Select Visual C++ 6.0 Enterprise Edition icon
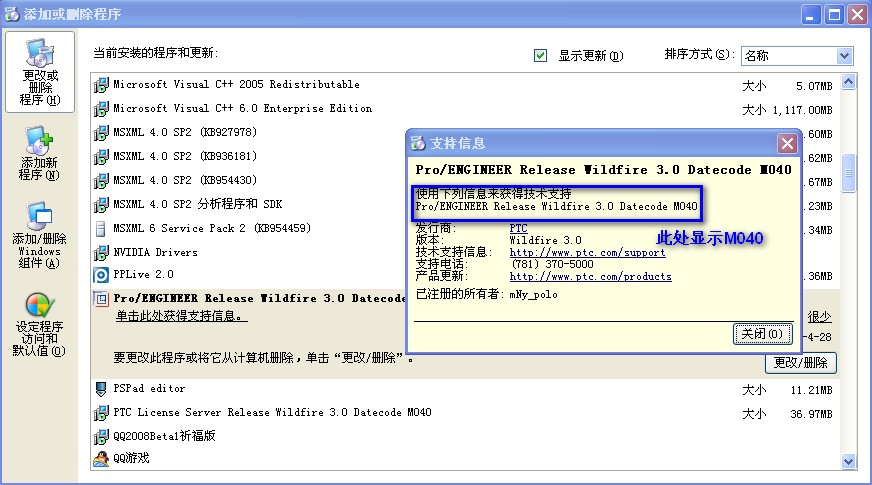Image resolution: width=872 pixels, height=485 pixels. [101, 109]
